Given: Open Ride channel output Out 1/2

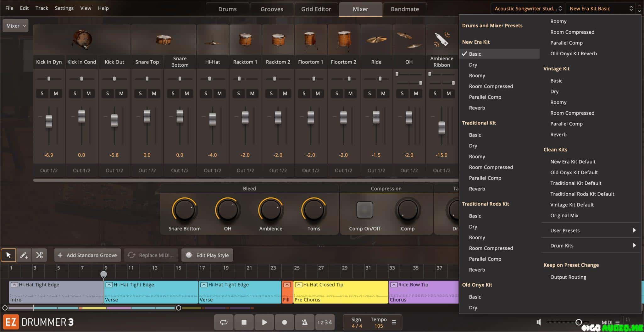Looking at the screenshot, I should (376, 170).
